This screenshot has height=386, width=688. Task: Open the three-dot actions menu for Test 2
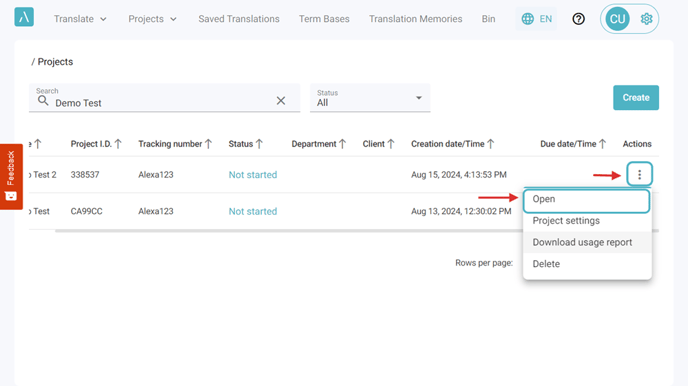coord(639,175)
